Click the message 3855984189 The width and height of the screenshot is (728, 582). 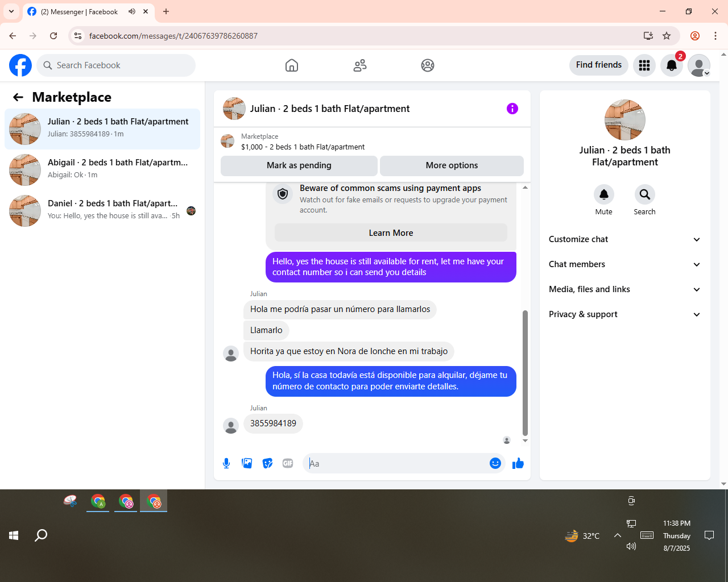[273, 423]
